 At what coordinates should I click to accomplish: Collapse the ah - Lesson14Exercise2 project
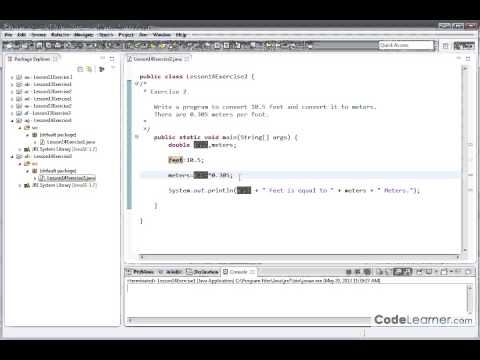(x=12, y=156)
